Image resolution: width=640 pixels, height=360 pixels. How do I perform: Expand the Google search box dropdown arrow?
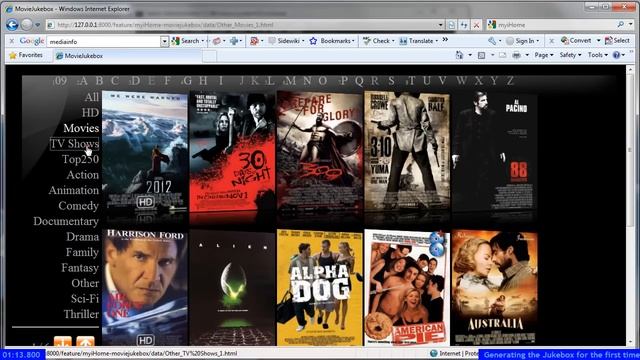164,41
